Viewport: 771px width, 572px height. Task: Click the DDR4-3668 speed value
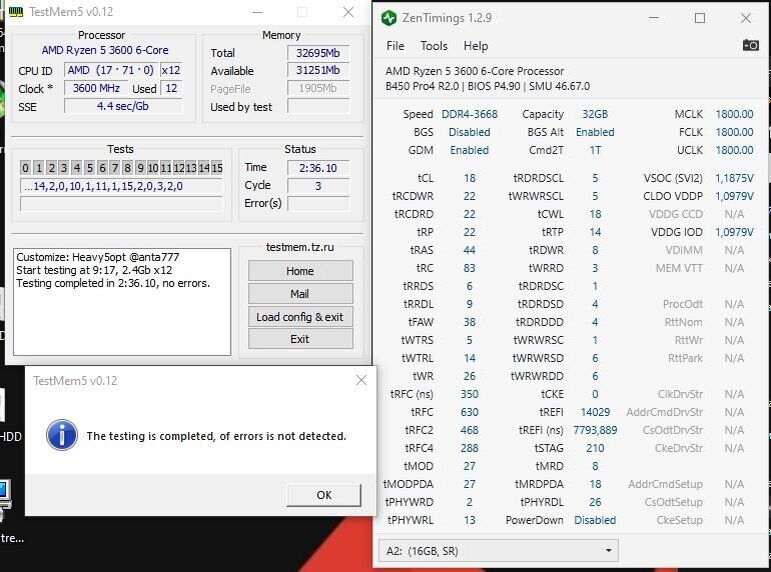470,114
